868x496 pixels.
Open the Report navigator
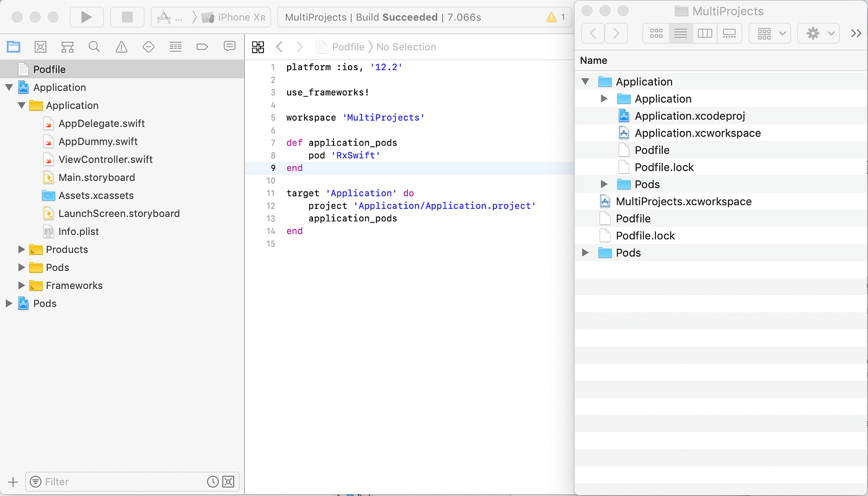[x=229, y=46]
